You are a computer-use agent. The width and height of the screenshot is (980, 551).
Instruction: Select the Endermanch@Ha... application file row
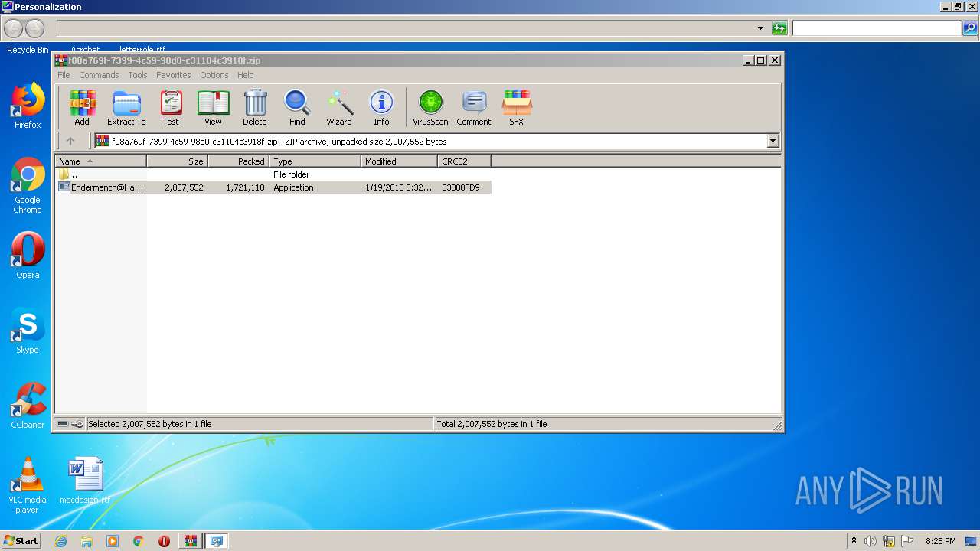click(x=273, y=187)
